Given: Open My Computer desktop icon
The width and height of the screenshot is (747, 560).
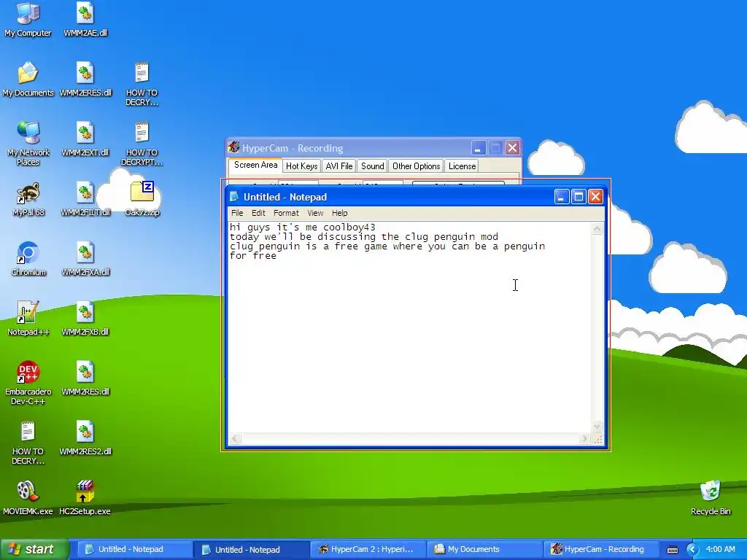Looking at the screenshot, I should point(28,19).
